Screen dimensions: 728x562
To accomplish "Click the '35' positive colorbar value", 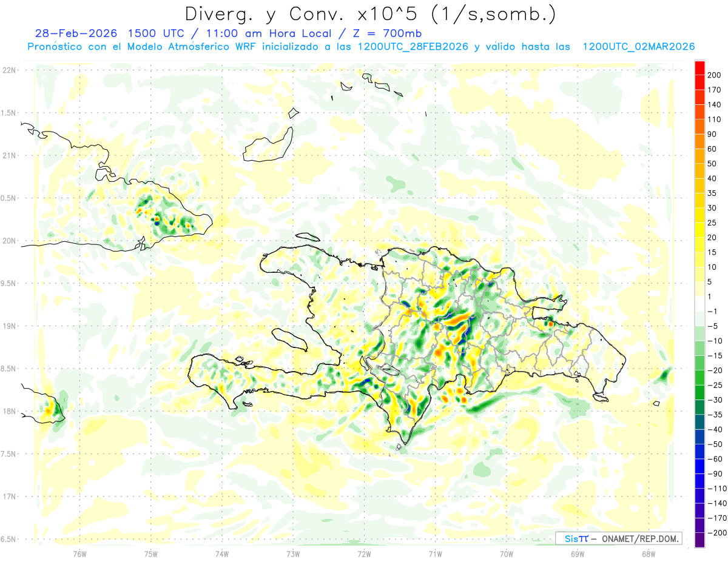I will pos(712,193).
